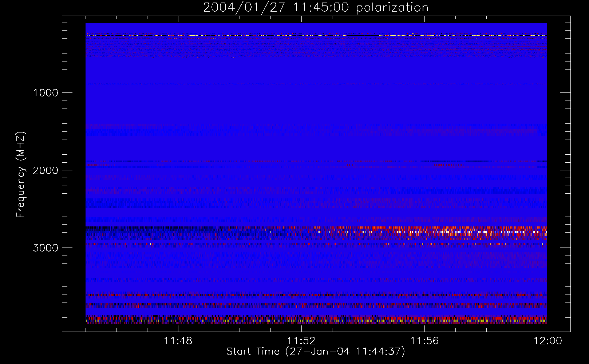
Task: Select the 1000 frequency axis label
Action: point(46,93)
